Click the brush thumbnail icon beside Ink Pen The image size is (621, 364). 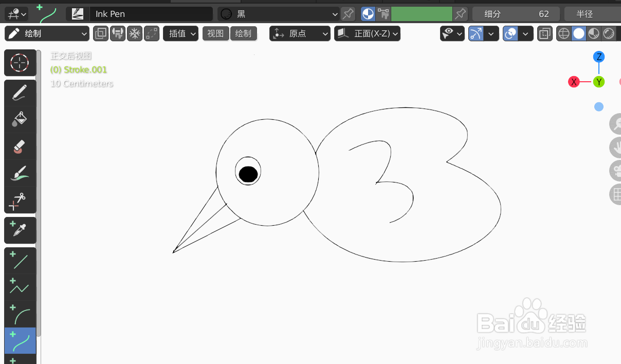click(x=78, y=14)
